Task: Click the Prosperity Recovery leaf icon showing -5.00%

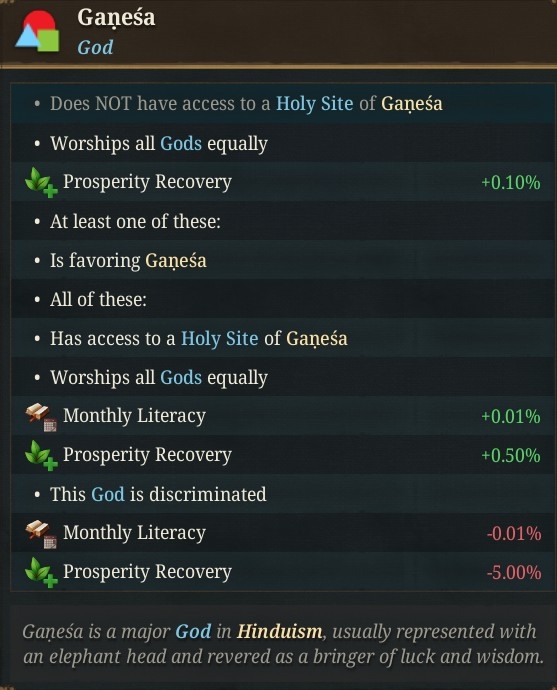Action: pos(41,573)
